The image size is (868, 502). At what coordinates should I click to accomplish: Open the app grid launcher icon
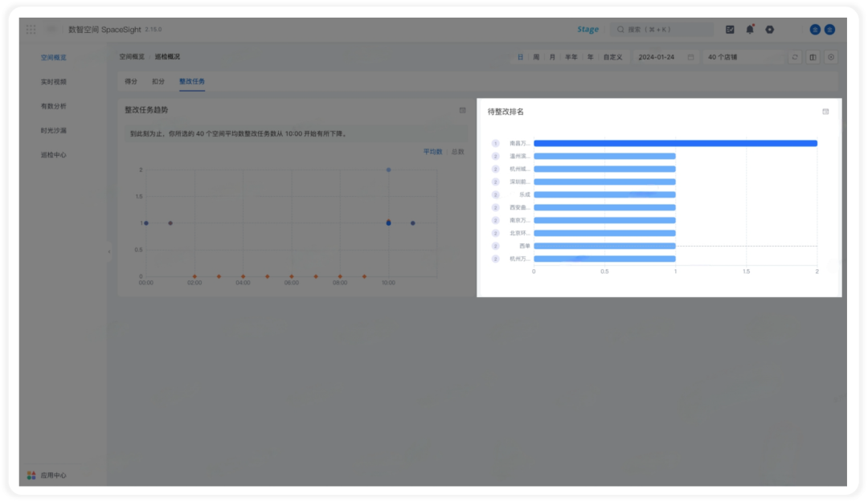coord(31,30)
